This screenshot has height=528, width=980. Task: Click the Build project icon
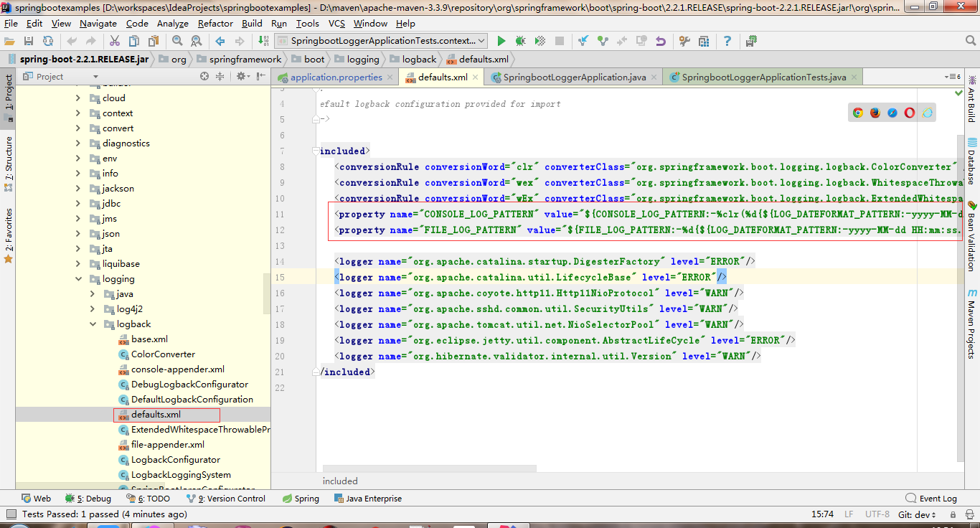tap(262, 41)
